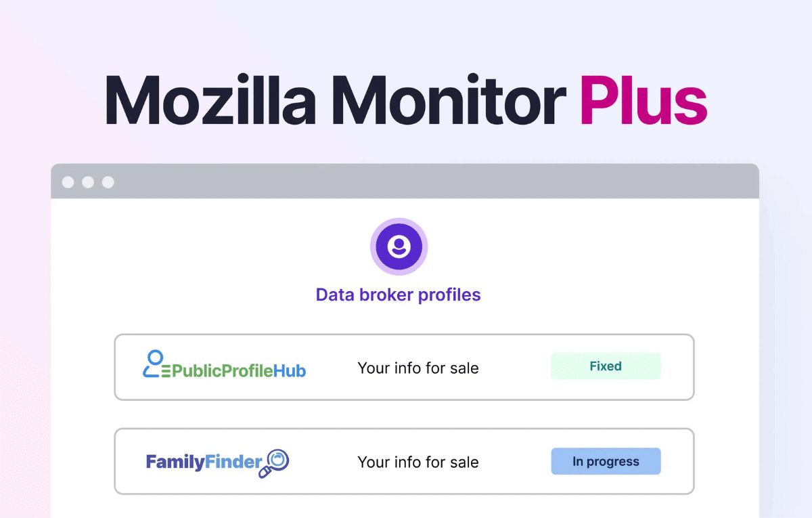Screen dimensions: 812x518
Task: Click the blue In progress badge
Action: point(605,461)
